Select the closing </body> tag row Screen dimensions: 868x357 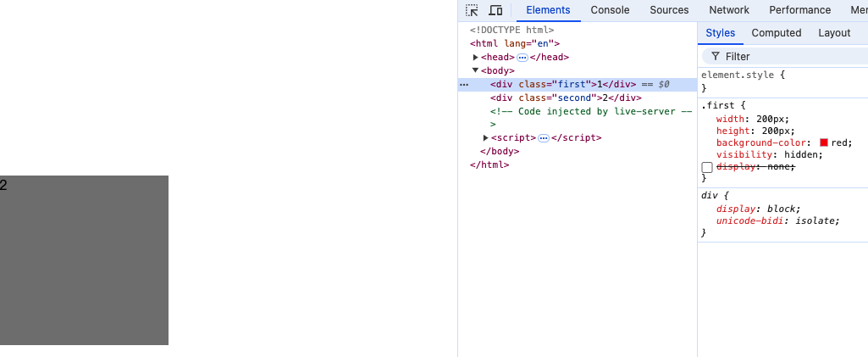point(500,151)
